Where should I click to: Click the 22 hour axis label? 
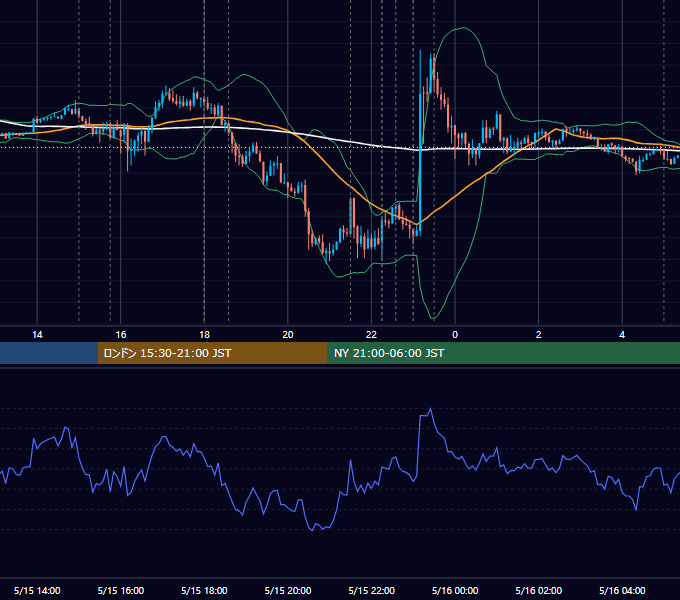[x=371, y=335]
